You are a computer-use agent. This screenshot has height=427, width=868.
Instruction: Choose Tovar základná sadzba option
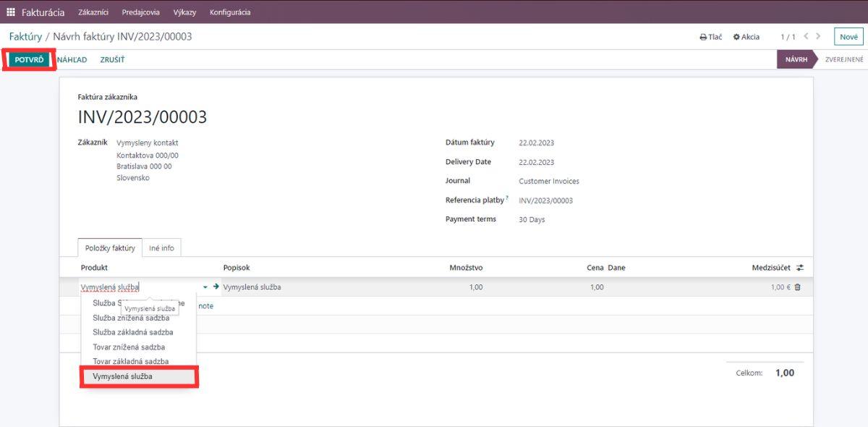[131, 361]
